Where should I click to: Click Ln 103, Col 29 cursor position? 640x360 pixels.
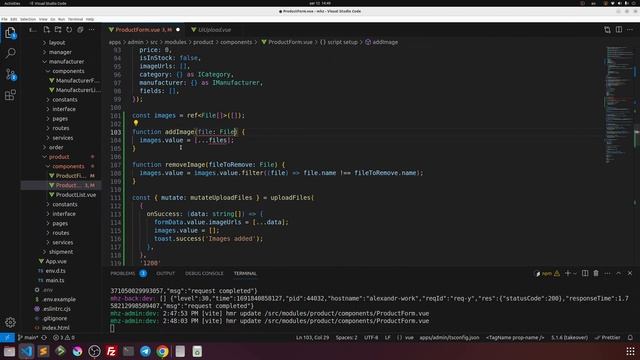point(312,338)
